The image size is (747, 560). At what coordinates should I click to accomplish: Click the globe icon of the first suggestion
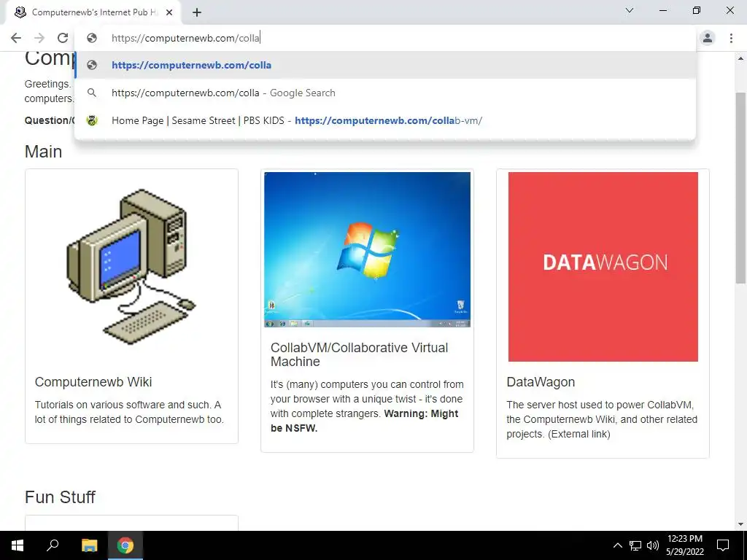pyautogui.click(x=92, y=65)
